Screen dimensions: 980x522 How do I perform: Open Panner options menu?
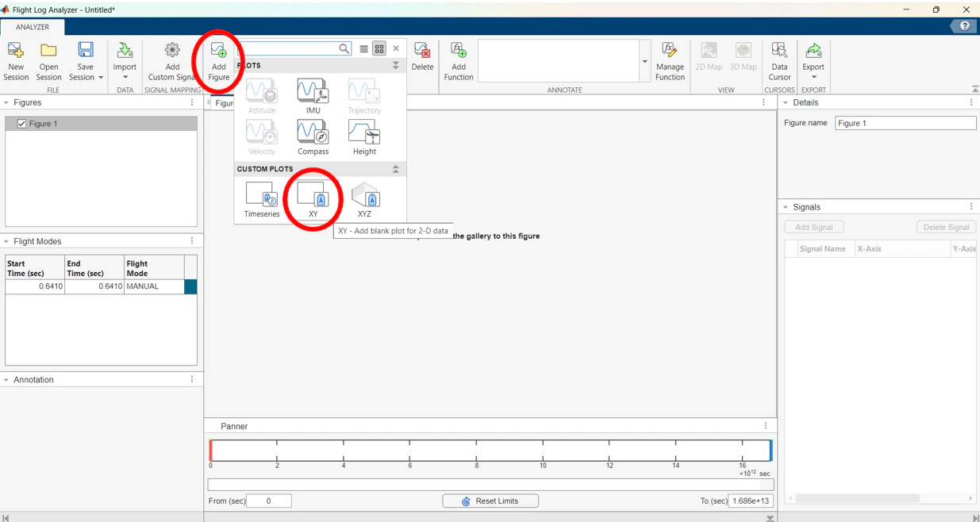pos(766,426)
